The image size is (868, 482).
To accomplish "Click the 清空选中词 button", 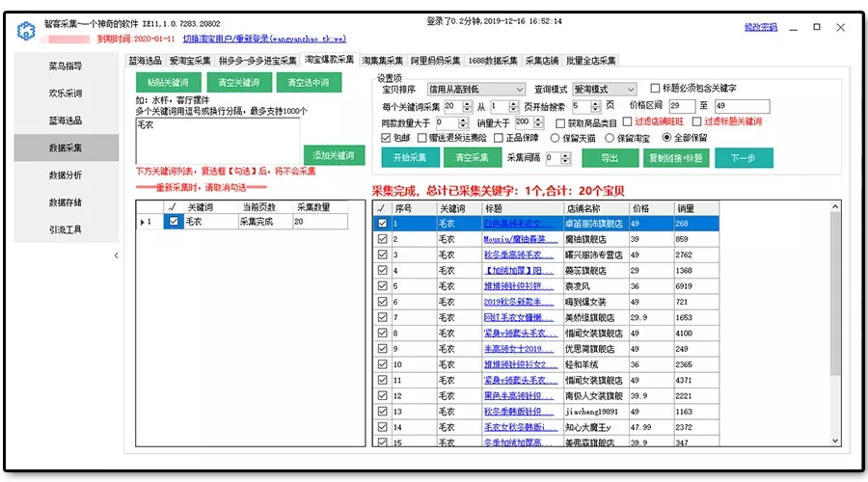I will pyautogui.click(x=309, y=83).
